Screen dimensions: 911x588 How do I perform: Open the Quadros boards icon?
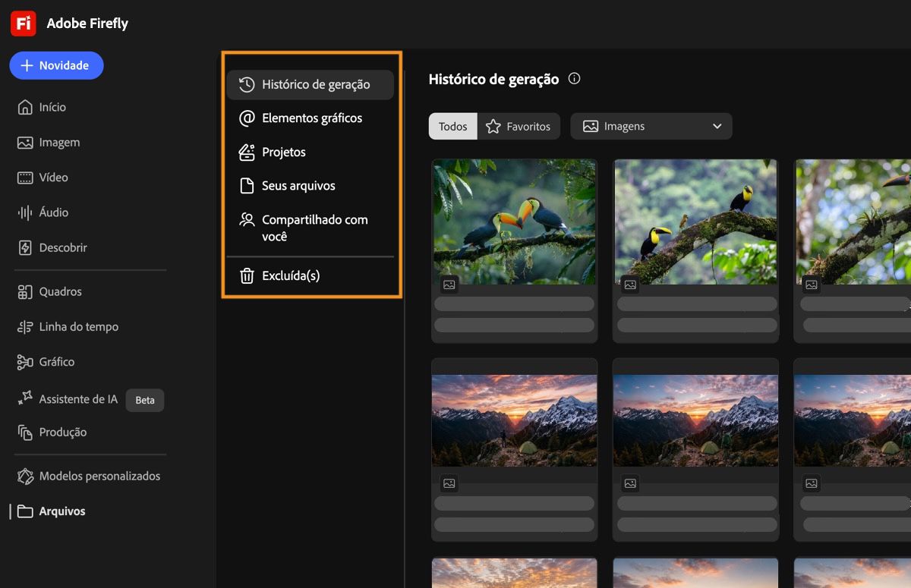pyautogui.click(x=25, y=291)
